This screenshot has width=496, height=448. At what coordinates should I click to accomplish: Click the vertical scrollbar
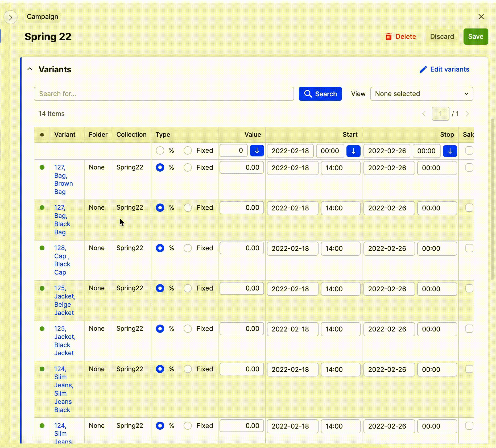pos(492,200)
